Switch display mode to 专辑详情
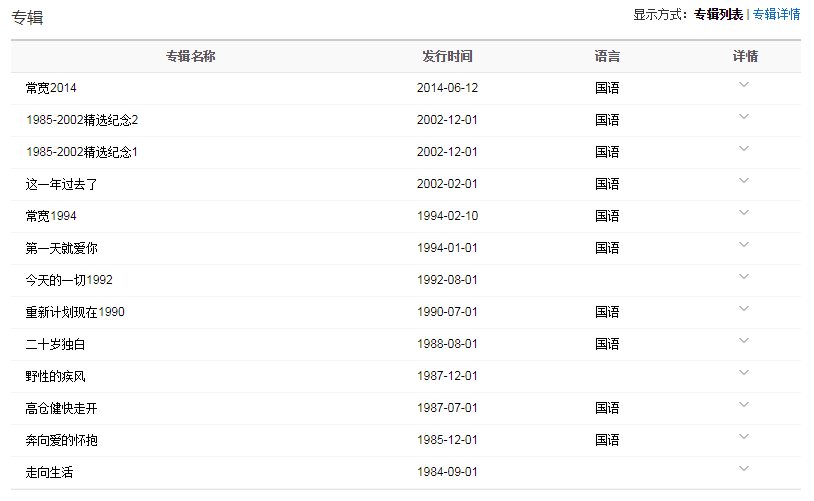The height and width of the screenshot is (501, 814). [x=776, y=14]
